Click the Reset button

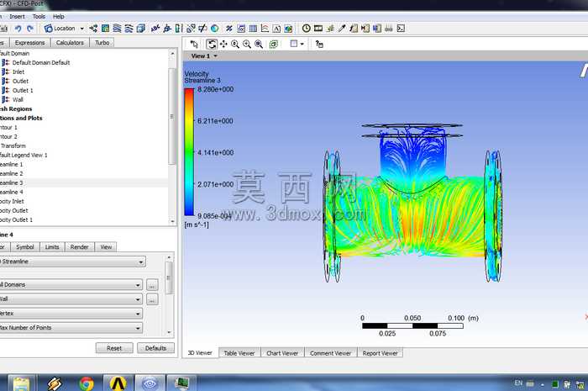pos(114,348)
